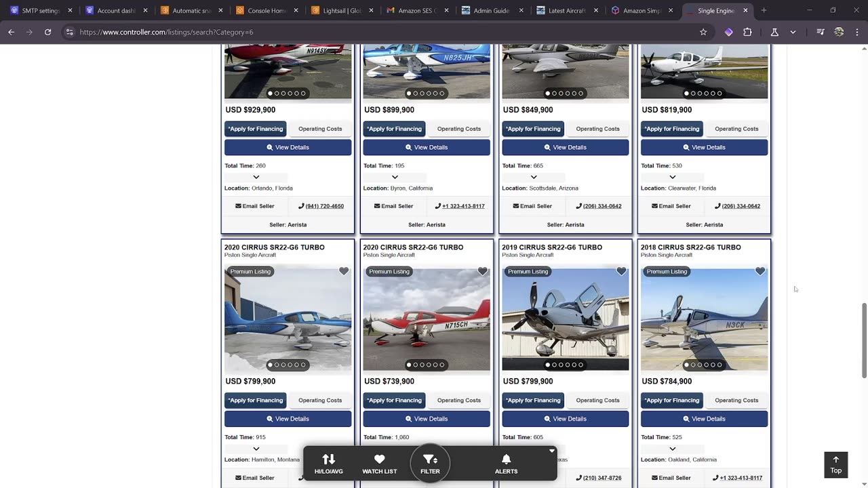
Task: Click Operating Costs on $799,900 Hamilton listing
Action: tap(320, 401)
